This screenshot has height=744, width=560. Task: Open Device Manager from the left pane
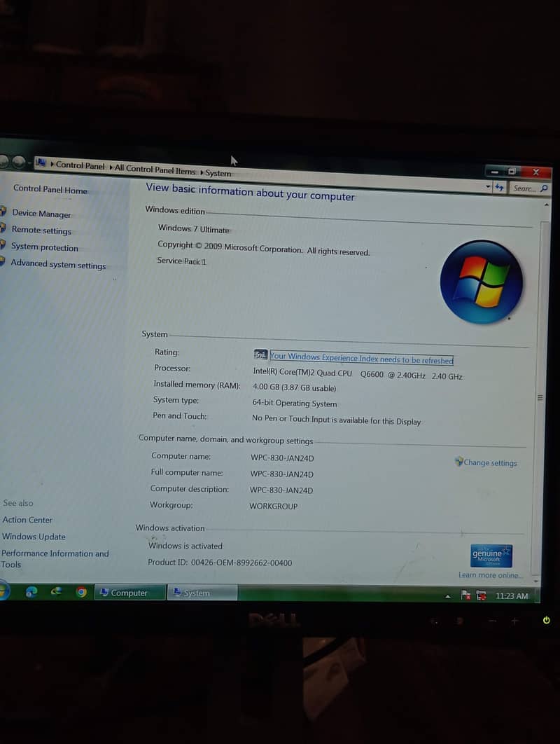[41, 214]
